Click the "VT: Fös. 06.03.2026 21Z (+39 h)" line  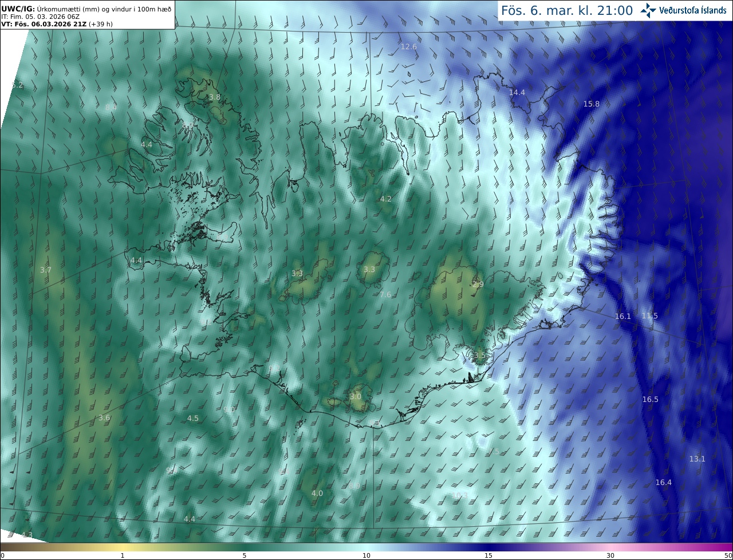click(57, 24)
